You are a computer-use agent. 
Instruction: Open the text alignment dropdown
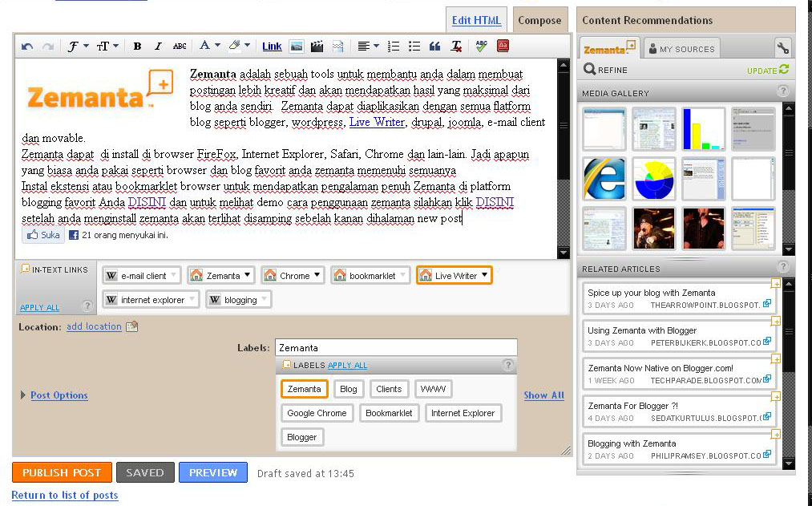point(368,46)
